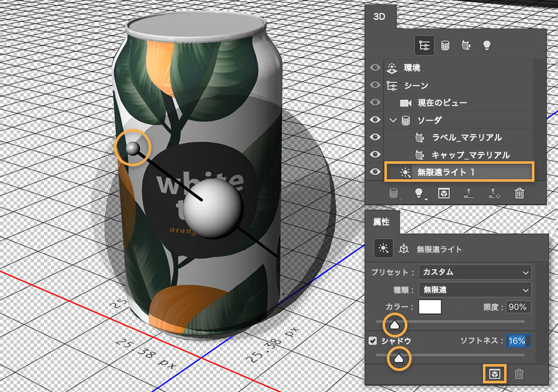Click the 環境 environment icon

[392, 68]
